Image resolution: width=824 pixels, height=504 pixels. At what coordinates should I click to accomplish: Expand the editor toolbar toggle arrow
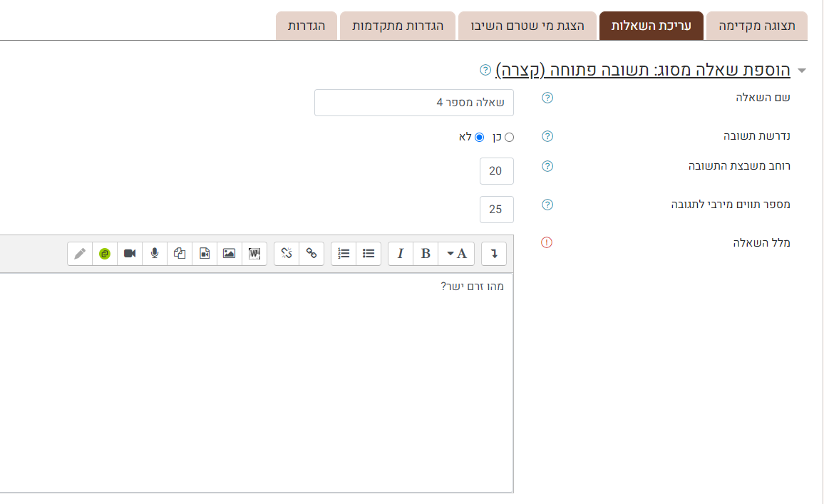[494, 254]
